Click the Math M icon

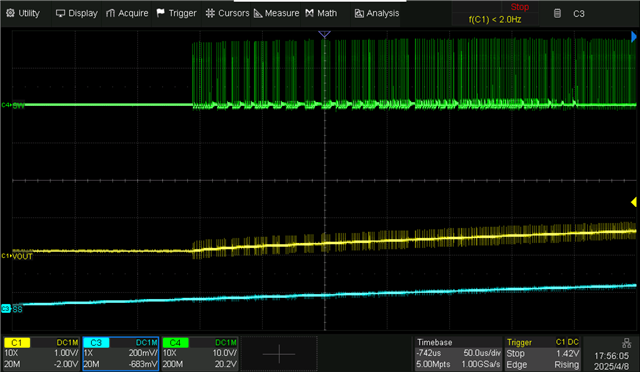point(309,13)
